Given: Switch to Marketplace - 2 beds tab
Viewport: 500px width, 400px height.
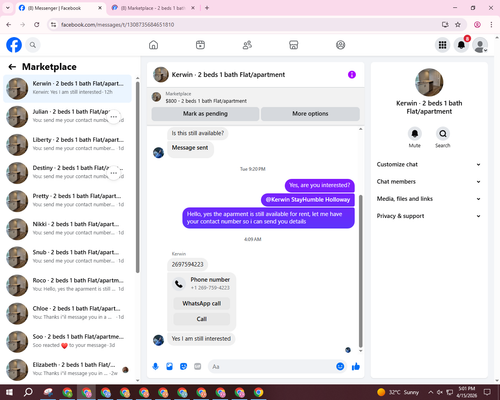Looking at the screenshot, I should (153, 8).
